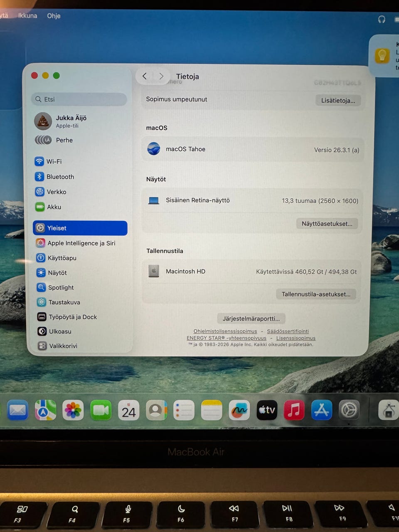Select Yleiset in the sidebar
The height and width of the screenshot is (532, 399).
80,228
